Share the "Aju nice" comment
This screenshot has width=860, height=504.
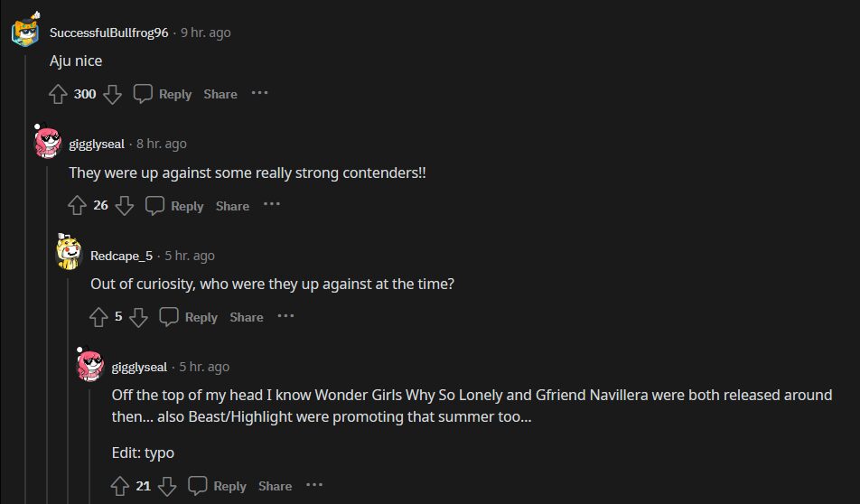pyautogui.click(x=220, y=94)
